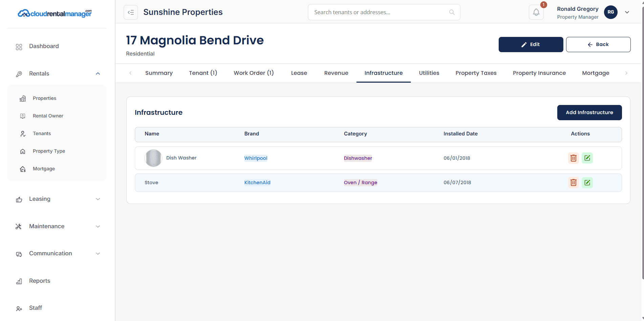Focus the search tenants or addresses field
This screenshot has height=321, width=644.
click(379, 12)
